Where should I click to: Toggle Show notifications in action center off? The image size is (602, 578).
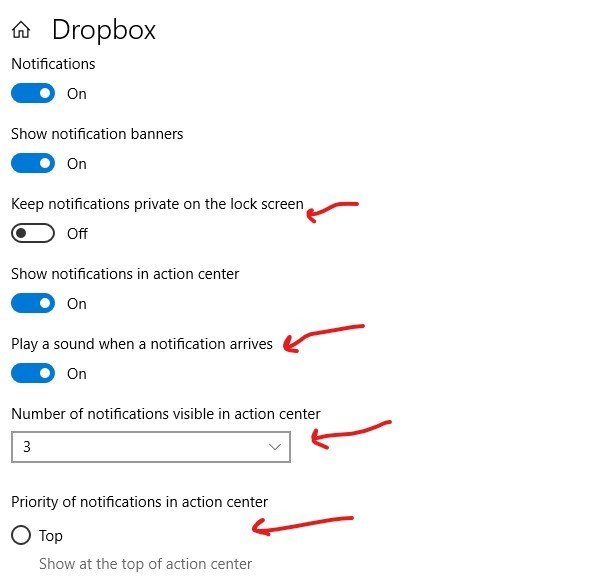point(33,303)
